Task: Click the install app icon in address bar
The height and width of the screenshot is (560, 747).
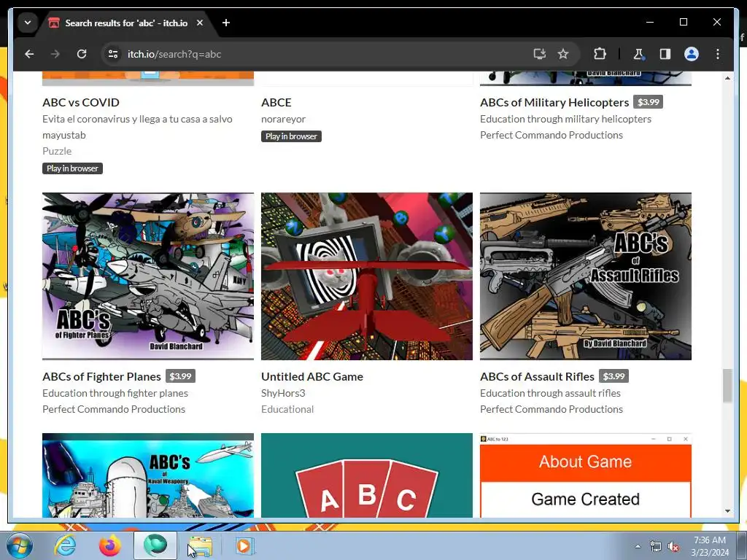Action: click(x=539, y=54)
